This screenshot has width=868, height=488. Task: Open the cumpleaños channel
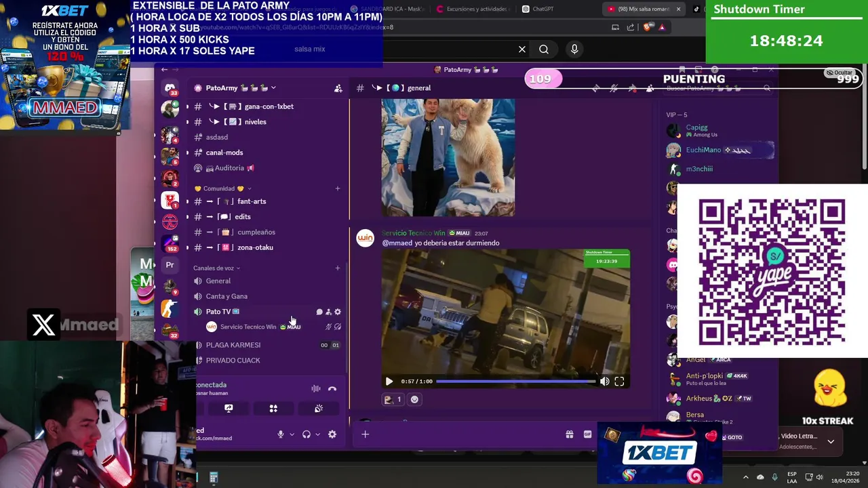pyautogui.click(x=256, y=232)
